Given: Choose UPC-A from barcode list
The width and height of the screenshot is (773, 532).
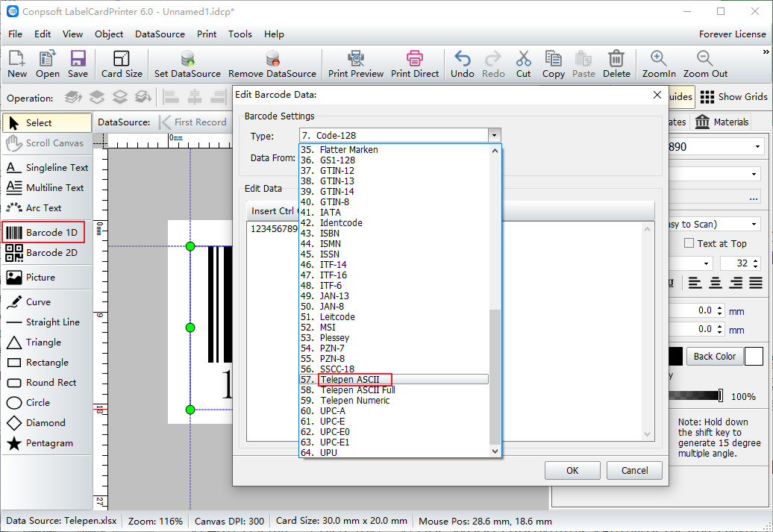Looking at the screenshot, I should 393,410.
